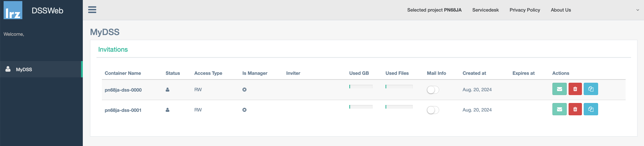Image resolution: width=644 pixels, height=146 pixels.
Task: Open the Privacy Policy link
Action: coord(524,10)
